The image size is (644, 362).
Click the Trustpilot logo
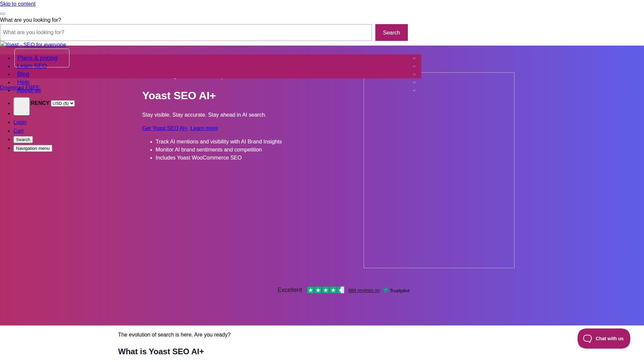pyautogui.click(x=396, y=290)
